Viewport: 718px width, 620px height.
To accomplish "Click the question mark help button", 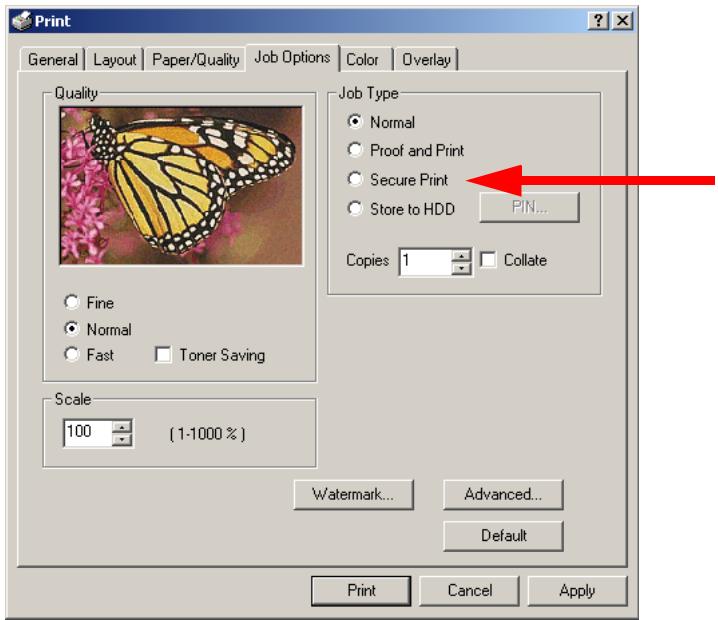I will (x=598, y=21).
